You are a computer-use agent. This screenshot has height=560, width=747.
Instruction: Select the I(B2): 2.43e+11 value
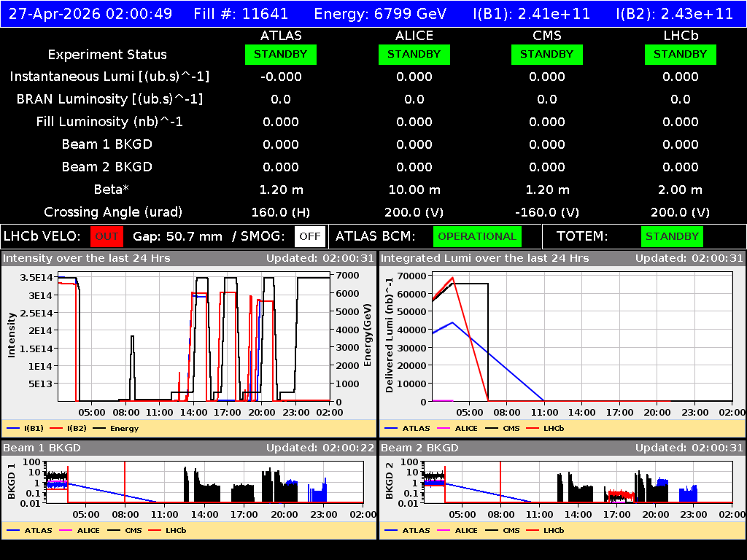point(675,13)
